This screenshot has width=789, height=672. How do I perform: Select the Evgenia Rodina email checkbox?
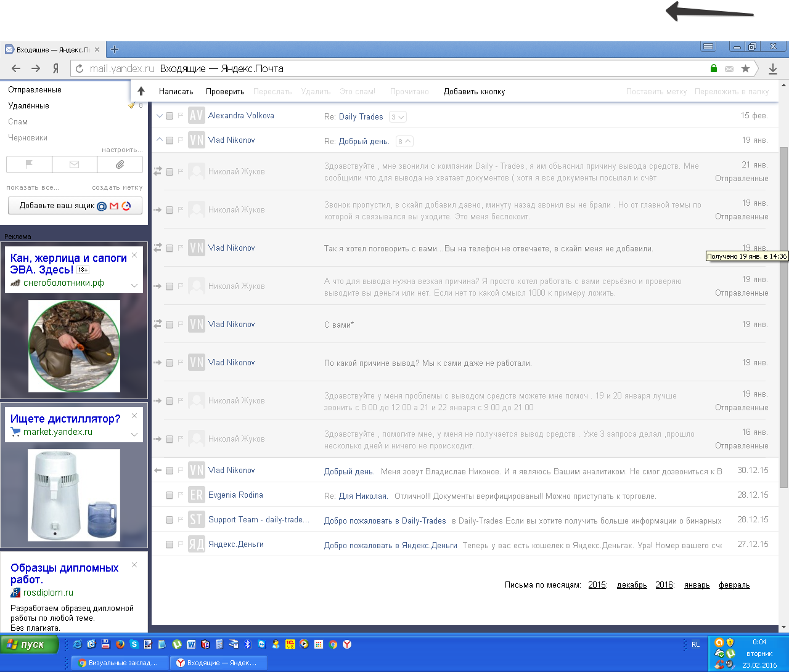click(170, 495)
